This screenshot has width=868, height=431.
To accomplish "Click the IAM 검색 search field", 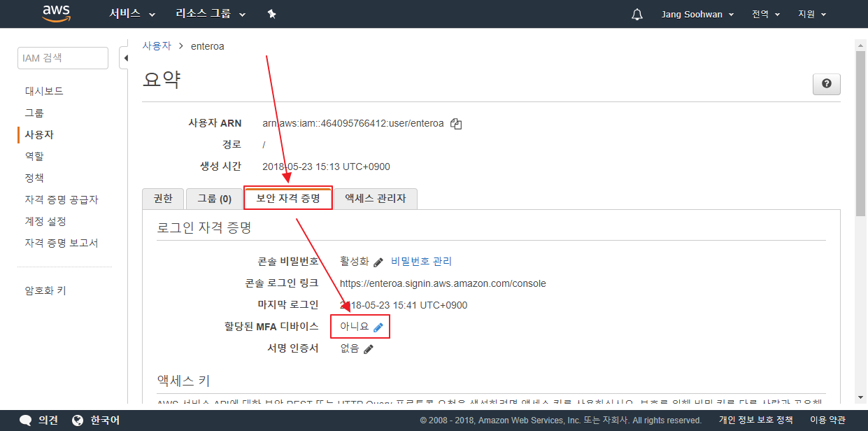I will [63, 58].
